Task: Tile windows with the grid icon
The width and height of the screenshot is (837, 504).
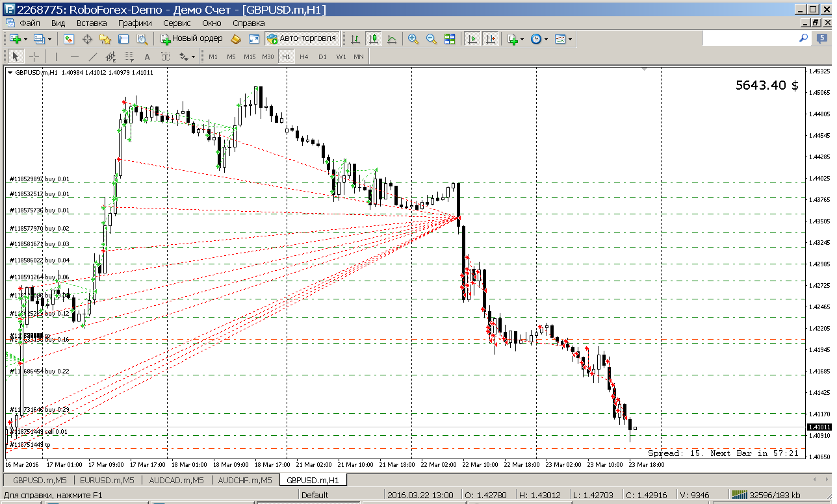Action: click(x=449, y=39)
